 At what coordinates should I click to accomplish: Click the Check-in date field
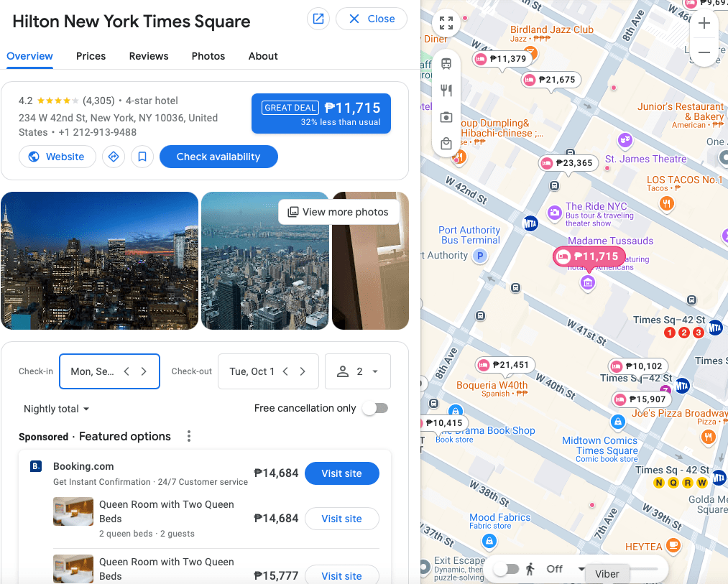[x=109, y=371]
